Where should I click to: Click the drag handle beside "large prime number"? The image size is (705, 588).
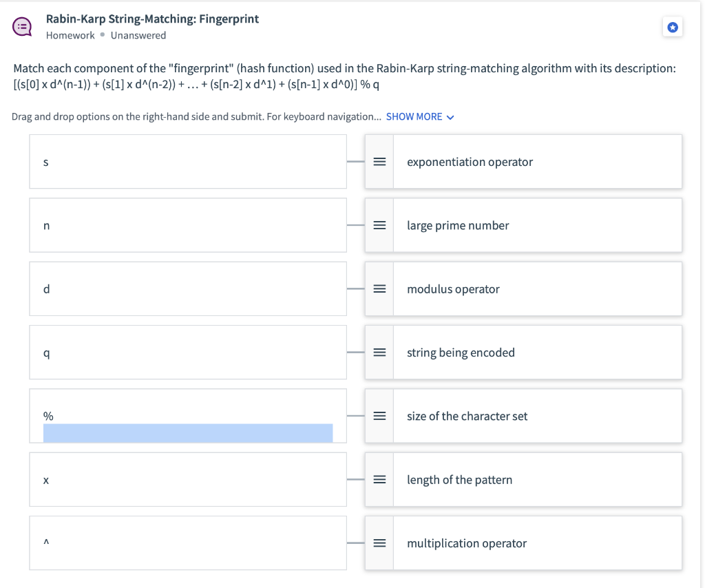(379, 225)
